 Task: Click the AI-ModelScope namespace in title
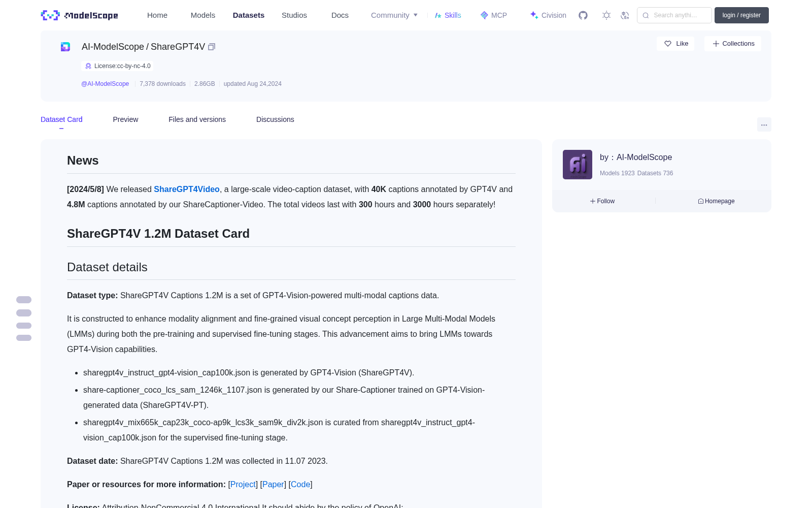[x=113, y=47]
